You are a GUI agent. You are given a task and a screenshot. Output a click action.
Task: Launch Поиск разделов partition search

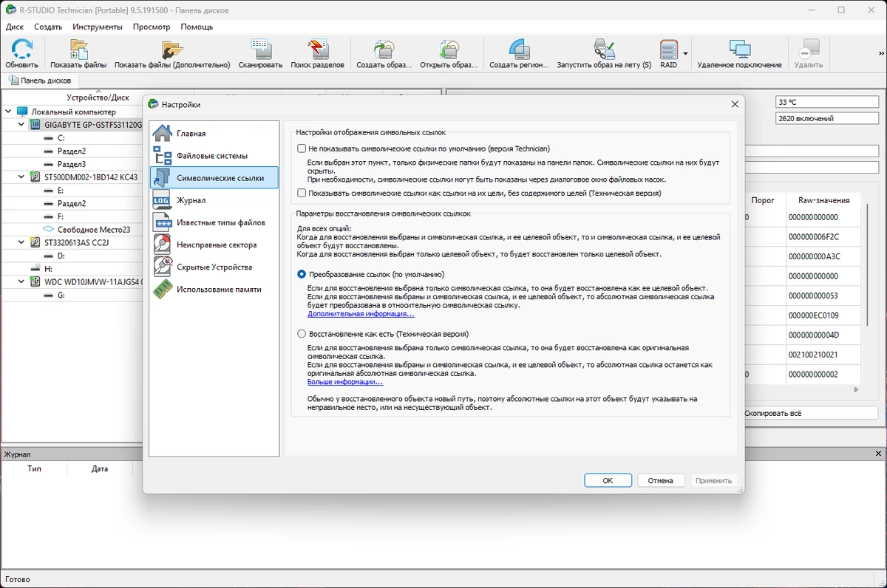click(317, 54)
